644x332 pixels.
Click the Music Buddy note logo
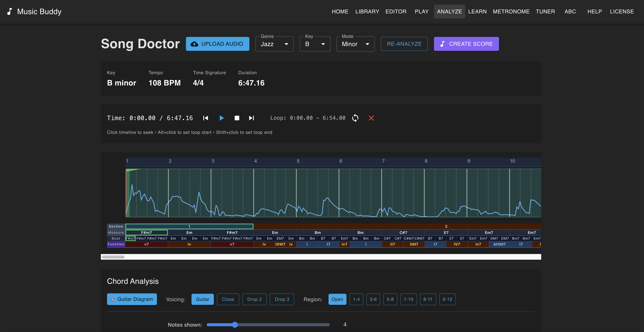coord(10,11)
